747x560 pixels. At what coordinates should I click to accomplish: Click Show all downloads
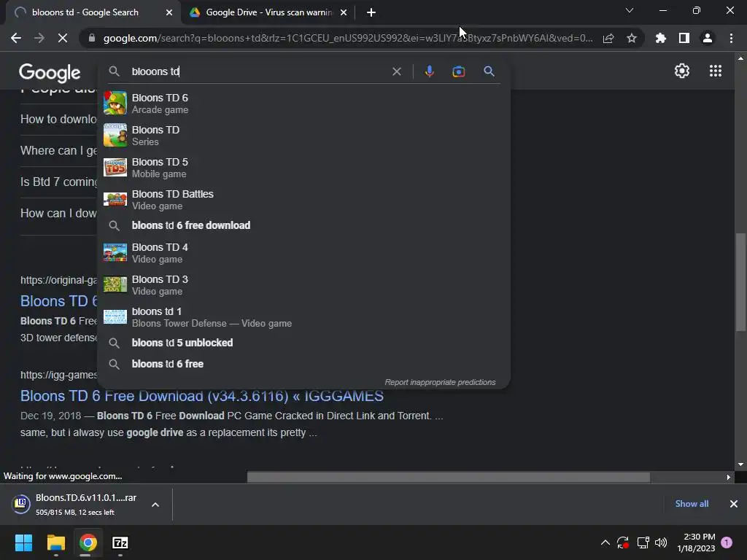692,504
